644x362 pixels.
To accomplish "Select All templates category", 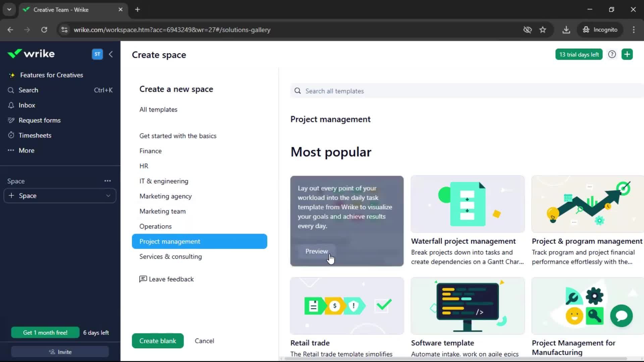I will coord(158,110).
